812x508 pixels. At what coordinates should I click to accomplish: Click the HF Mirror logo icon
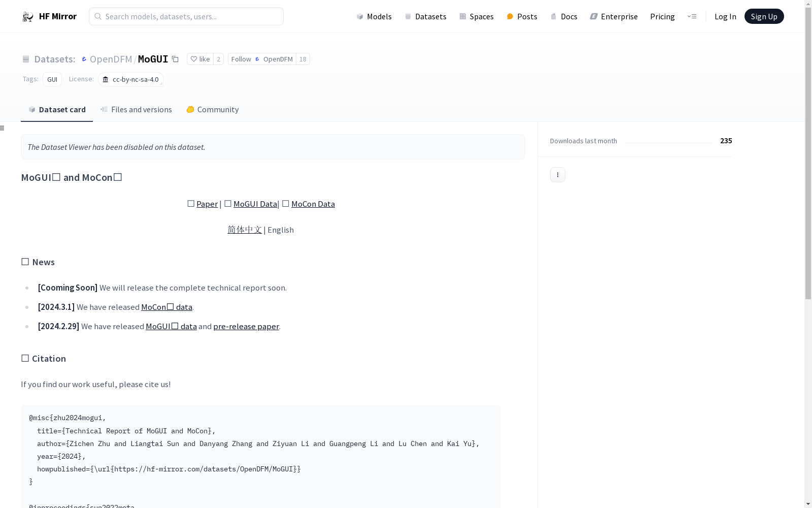(x=28, y=17)
